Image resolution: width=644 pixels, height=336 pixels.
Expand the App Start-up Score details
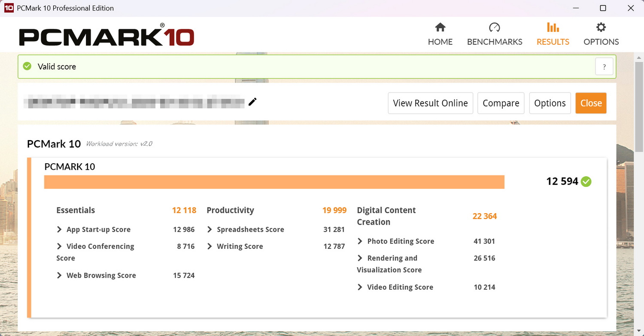[59, 229]
